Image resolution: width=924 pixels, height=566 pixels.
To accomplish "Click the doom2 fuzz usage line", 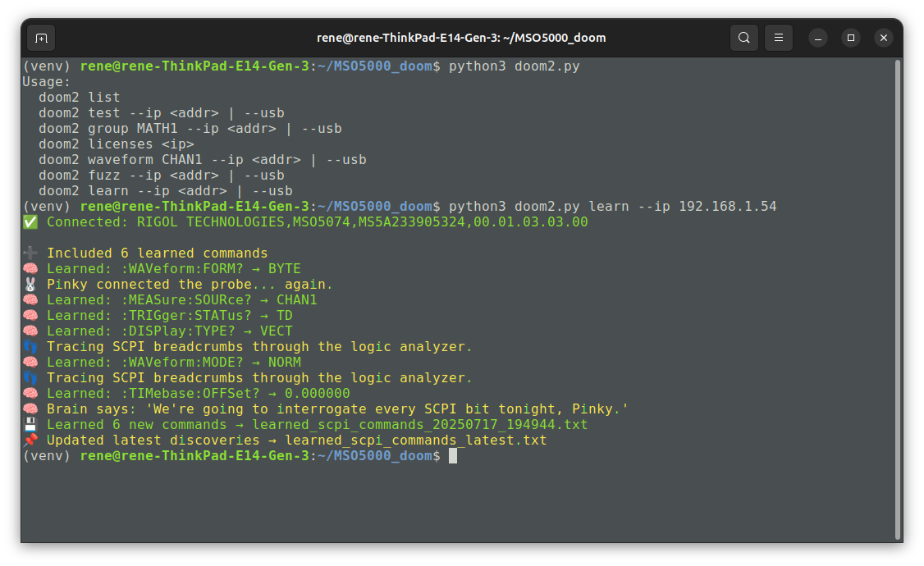I will point(161,176).
